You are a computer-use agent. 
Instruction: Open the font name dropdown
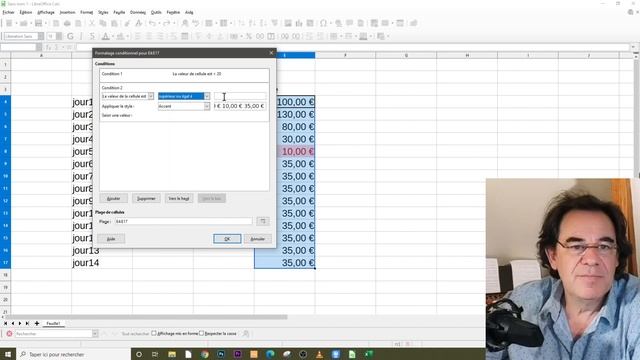click(x=41, y=36)
